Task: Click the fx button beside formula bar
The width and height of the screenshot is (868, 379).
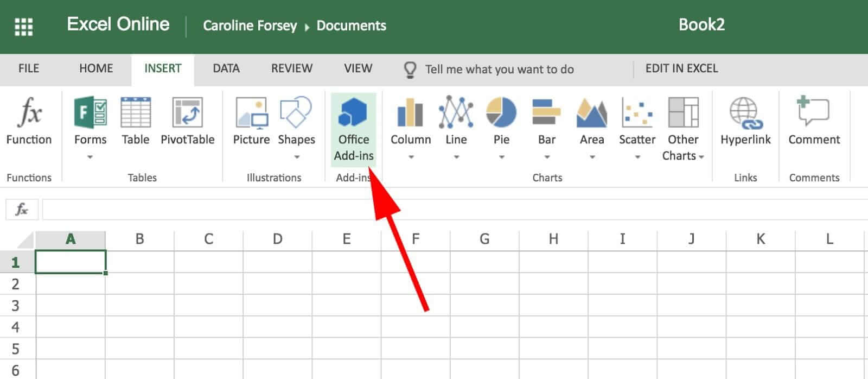Action: (x=22, y=210)
